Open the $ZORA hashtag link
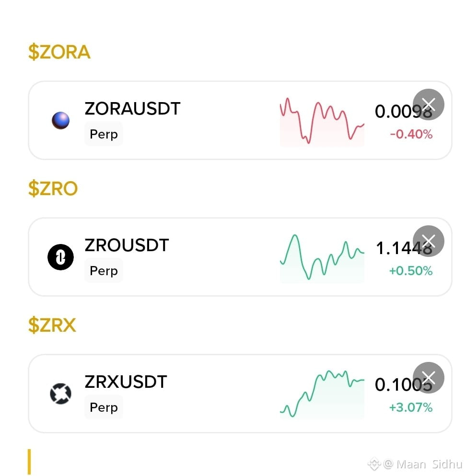The image size is (466, 476). 59,52
